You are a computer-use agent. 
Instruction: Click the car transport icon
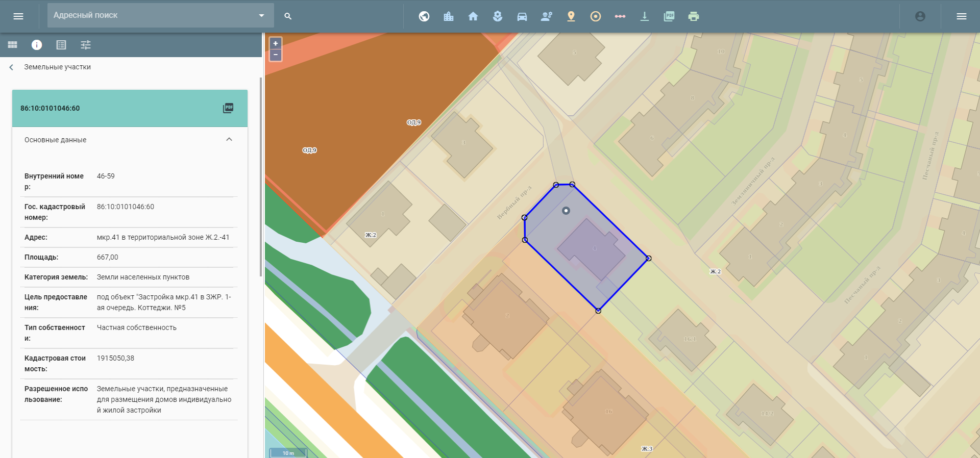pos(522,16)
